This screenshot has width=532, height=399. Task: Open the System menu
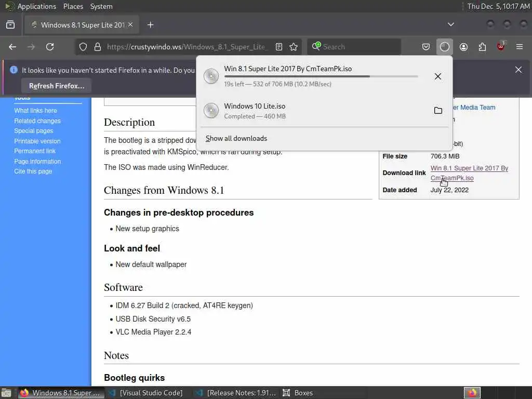101,6
